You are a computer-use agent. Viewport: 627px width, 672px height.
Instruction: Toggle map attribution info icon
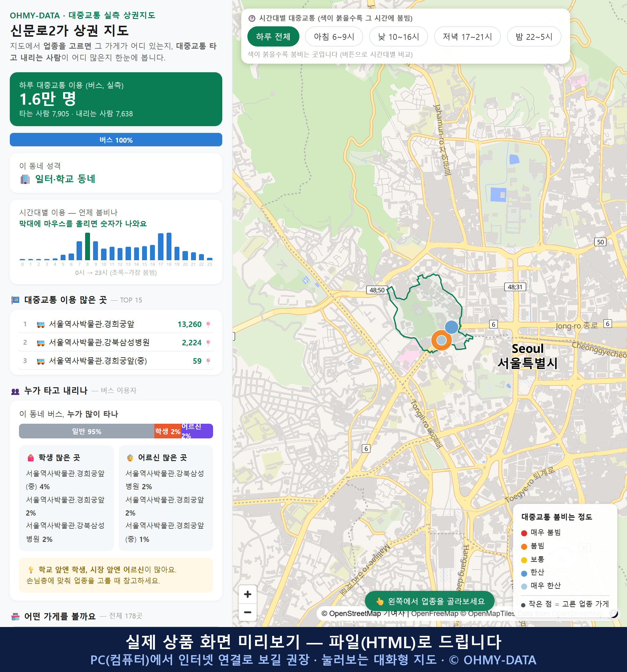614,613
